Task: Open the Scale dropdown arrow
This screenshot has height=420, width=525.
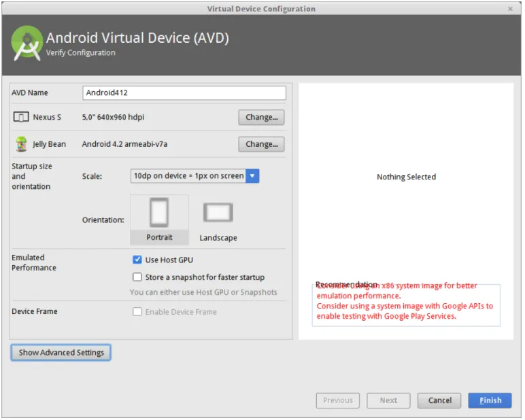Action: click(x=254, y=177)
